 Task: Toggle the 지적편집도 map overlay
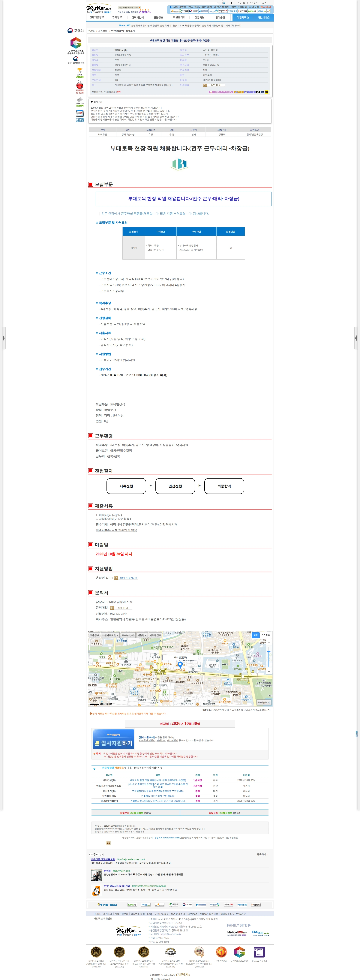click(155, 635)
